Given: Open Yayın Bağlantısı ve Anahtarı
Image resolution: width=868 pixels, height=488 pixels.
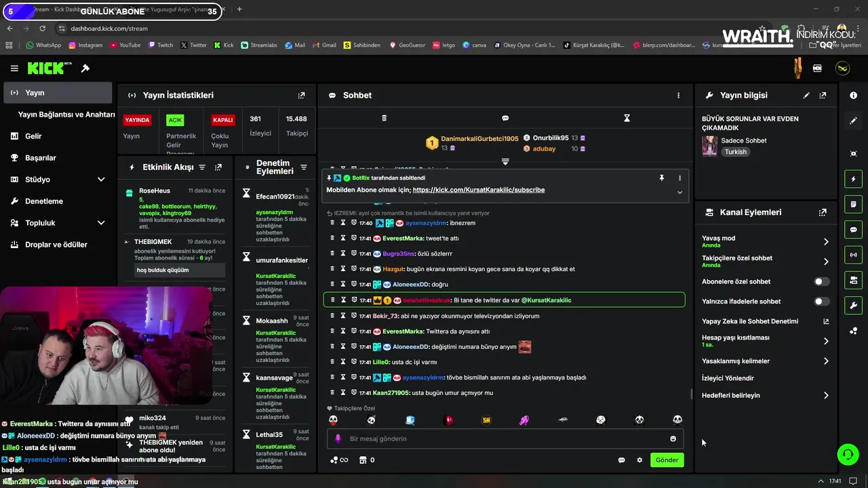Looking at the screenshot, I should (x=66, y=115).
